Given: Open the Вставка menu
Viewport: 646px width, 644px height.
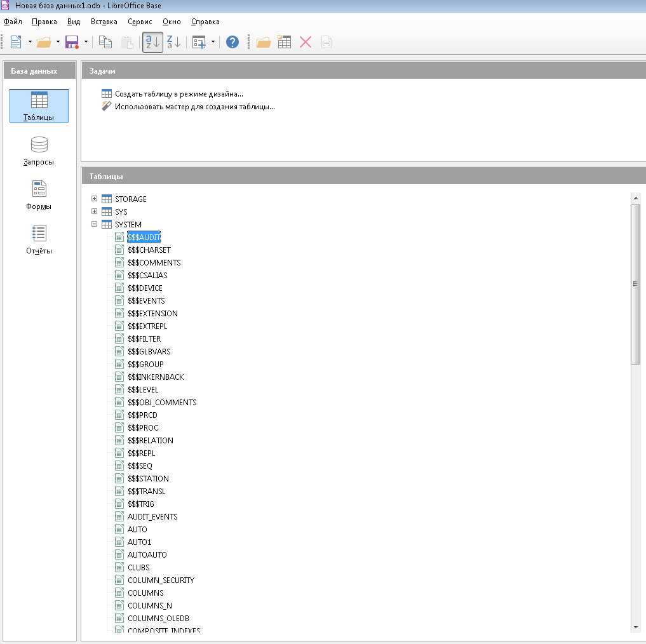Looking at the screenshot, I should (x=104, y=22).
